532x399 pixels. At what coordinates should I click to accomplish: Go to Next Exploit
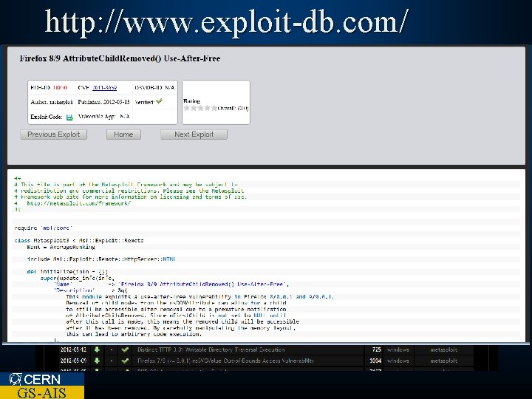pyautogui.click(x=194, y=134)
